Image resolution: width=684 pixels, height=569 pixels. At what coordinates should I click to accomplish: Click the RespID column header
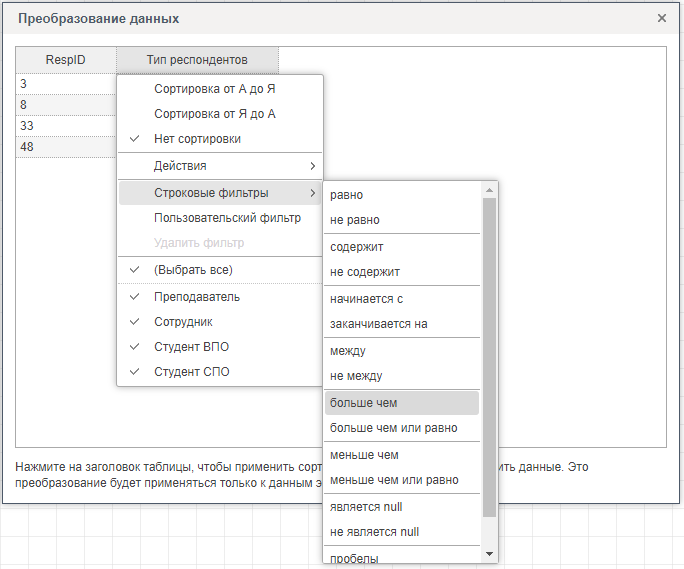[66, 60]
